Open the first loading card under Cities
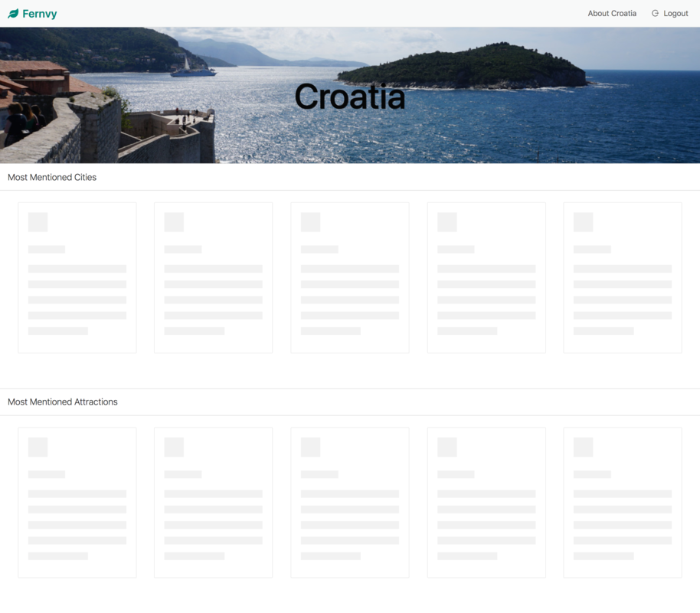Viewport: 700px width, 613px height. tap(77, 277)
